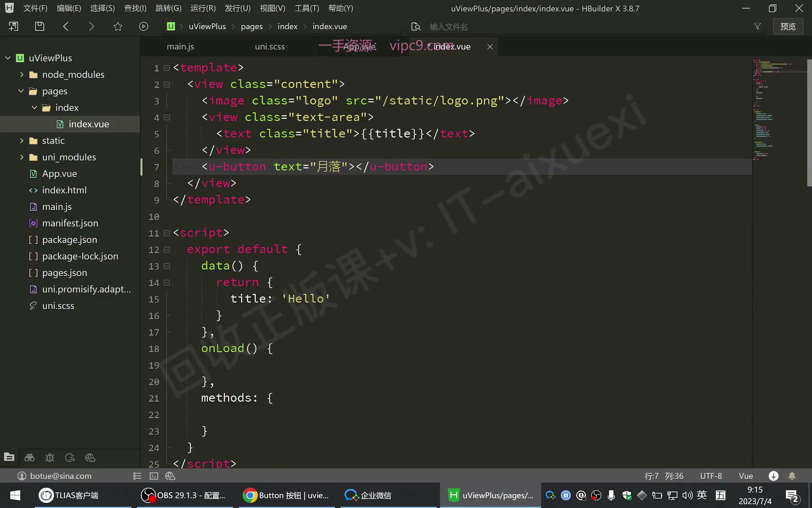Click the 预览 preview button
812x508 pixels.
[x=788, y=26]
